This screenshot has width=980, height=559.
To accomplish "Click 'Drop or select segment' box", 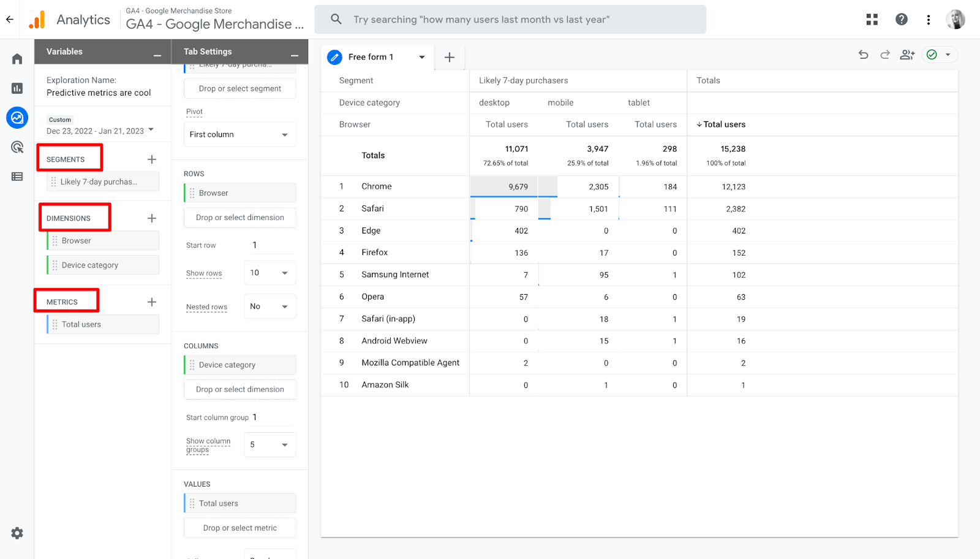I will (x=239, y=89).
